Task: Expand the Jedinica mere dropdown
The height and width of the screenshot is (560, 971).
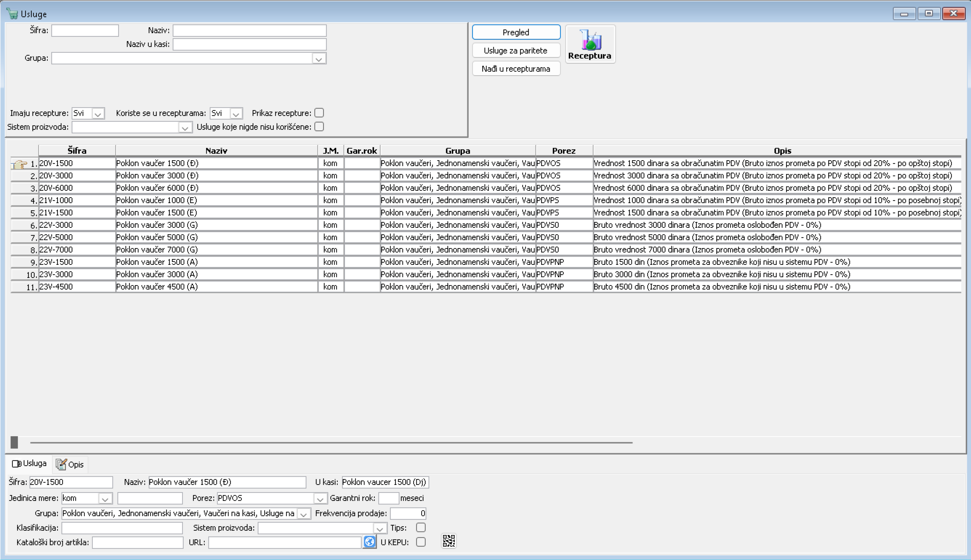Action: [105, 498]
